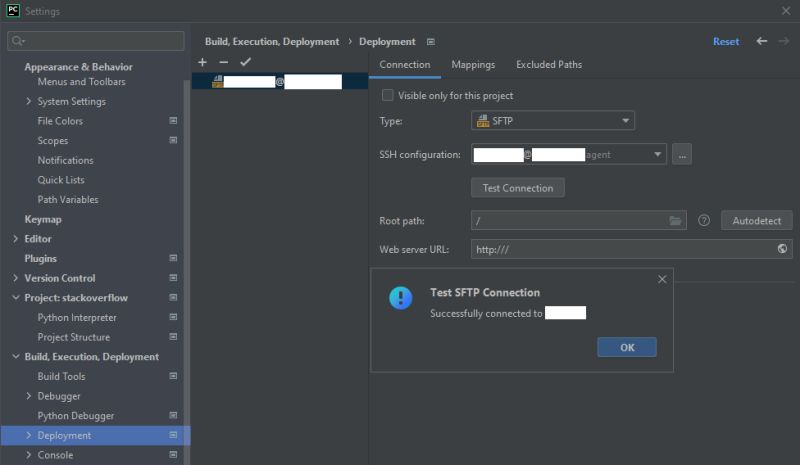Click the info icon in Test SFTP dialog
This screenshot has width=800, height=465.
(x=401, y=298)
